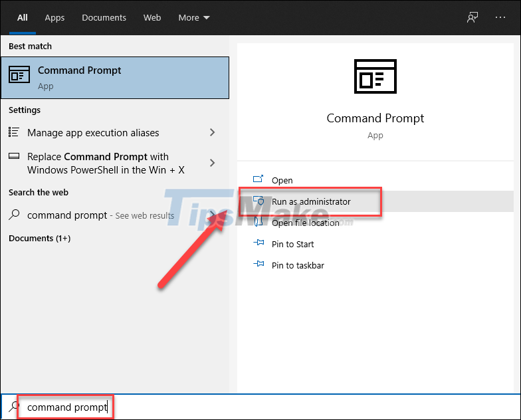The image size is (521, 420).
Task: Expand Manage app execution aliases chevron
Action: 213,132
